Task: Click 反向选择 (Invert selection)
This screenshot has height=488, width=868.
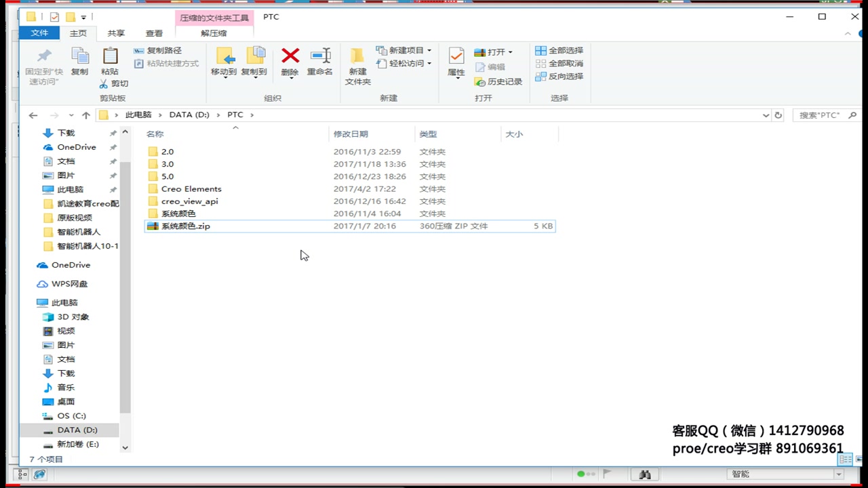Action: (559, 76)
